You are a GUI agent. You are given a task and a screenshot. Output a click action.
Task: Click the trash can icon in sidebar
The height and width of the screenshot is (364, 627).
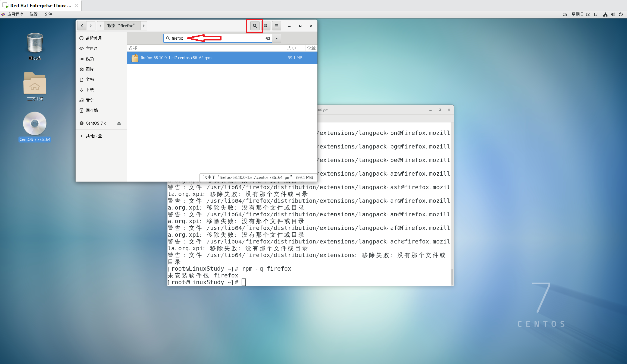tap(81, 110)
